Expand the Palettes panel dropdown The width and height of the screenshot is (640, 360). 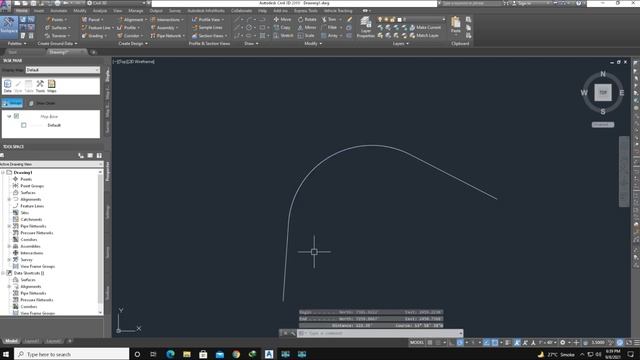pyautogui.click(x=17, y=43)
